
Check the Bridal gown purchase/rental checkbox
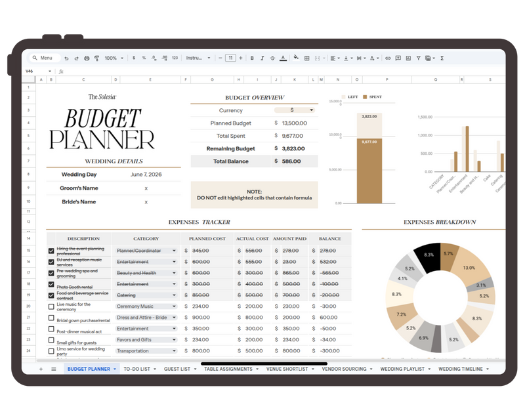[x=51, y=318]
